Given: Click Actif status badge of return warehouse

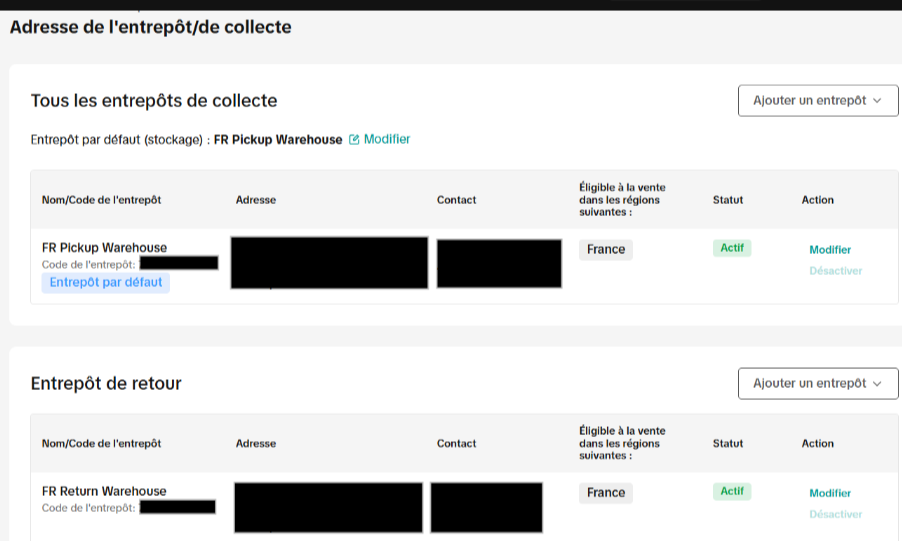Looking at the screenshot, I should point(732,492).
